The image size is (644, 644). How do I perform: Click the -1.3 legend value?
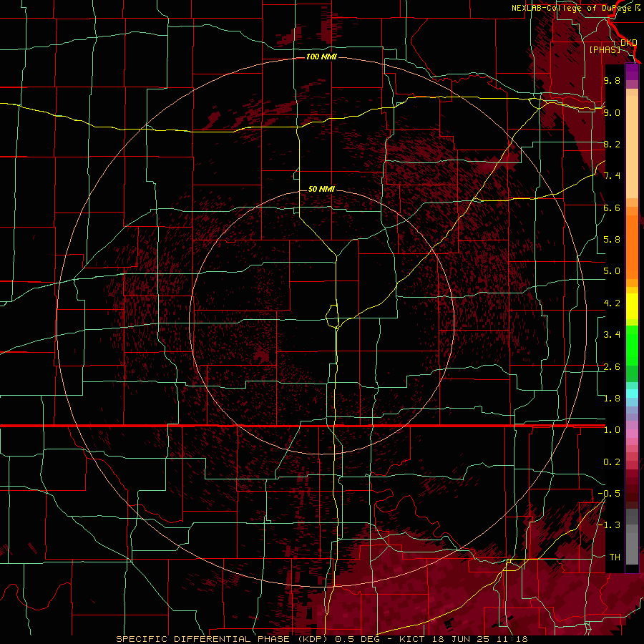[609, 525]
